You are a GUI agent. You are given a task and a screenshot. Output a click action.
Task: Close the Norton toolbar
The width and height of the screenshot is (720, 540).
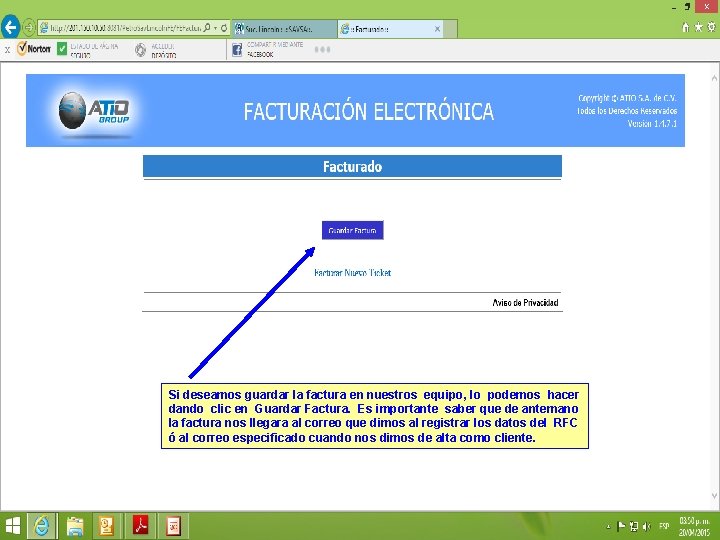[7, 50]
